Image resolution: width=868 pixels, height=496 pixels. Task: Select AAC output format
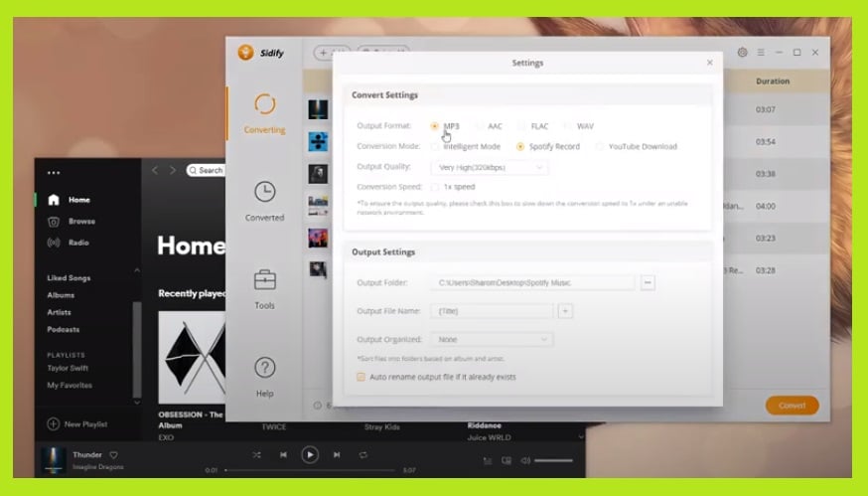(480, 126)
